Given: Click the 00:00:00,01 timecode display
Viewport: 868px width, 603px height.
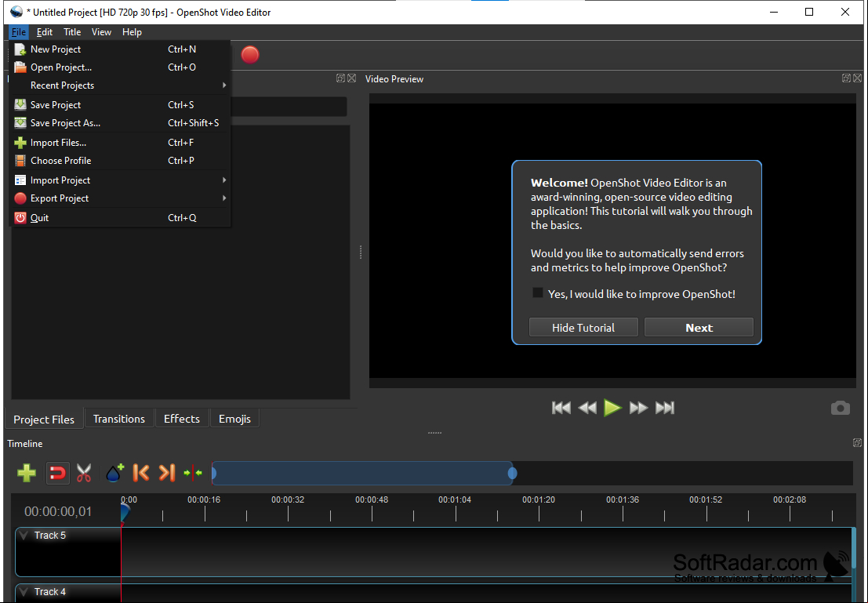Looking at the screenshot, I should click(x=58, y=511).
